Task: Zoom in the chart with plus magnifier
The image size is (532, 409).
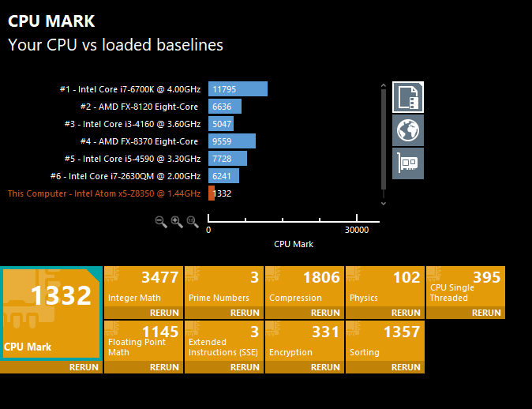Action: click(177, 222)
